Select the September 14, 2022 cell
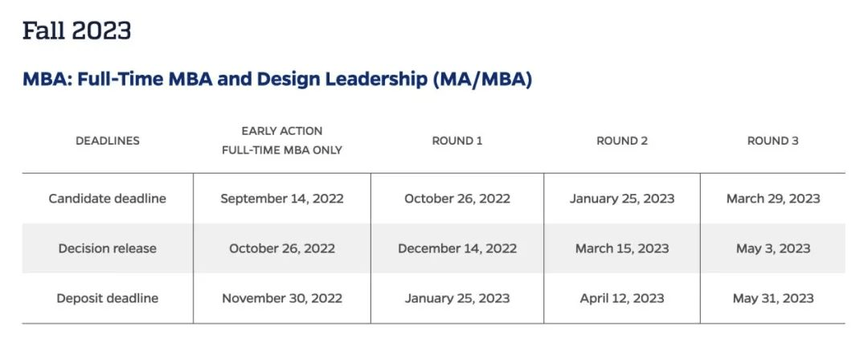 click(x=282, y=199)
